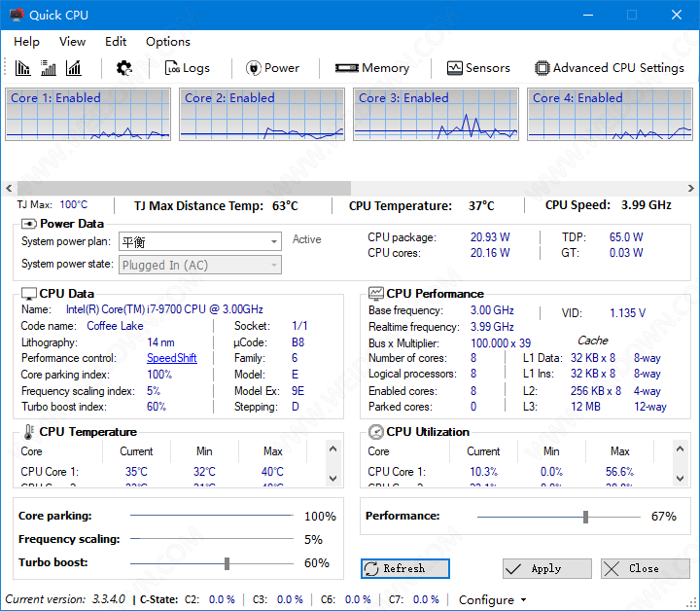Open the Edit menu
Screen dimensions: 700x611
click(x=116, y=42)
